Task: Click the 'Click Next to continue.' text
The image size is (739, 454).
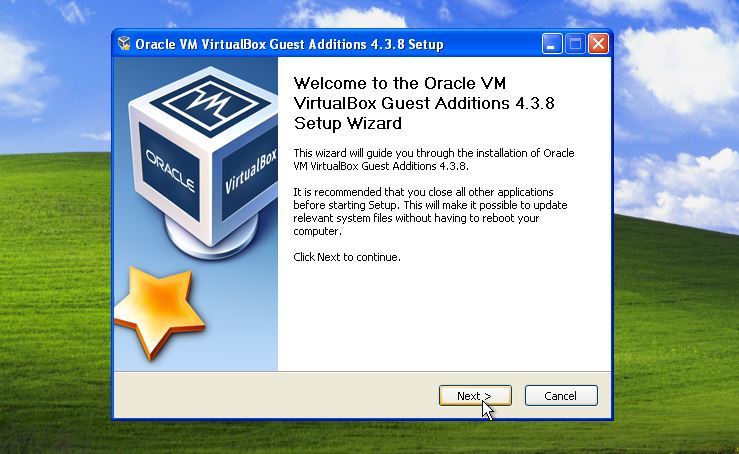Action: point(347,257)
